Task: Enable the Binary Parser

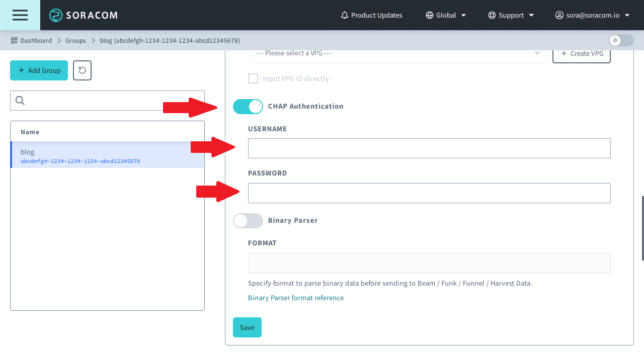Action: (248, 220)
